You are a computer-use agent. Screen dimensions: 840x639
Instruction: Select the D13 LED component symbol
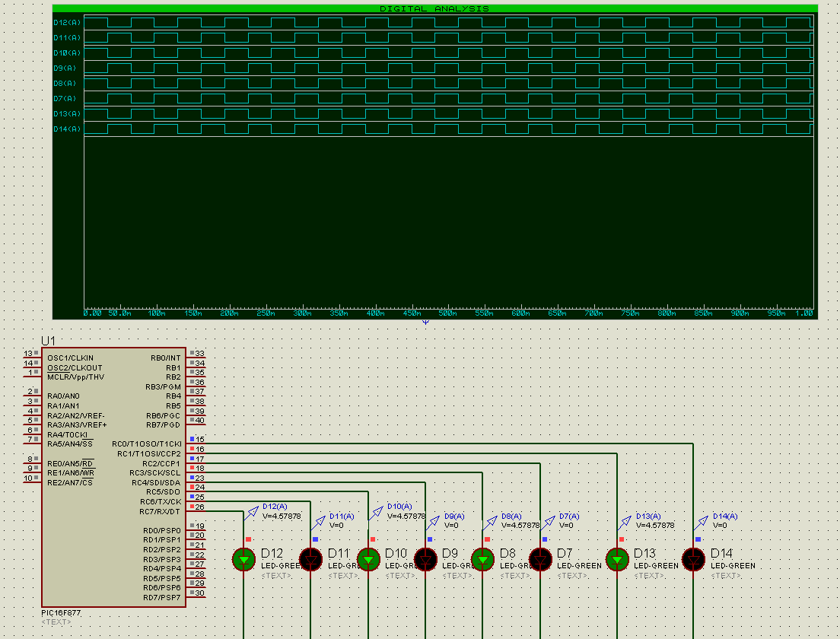pos(617,559)
